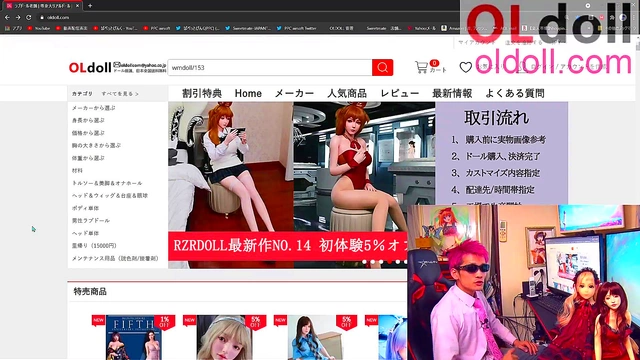Open 人気商品 nav item
This screenshot has height=360, width=640.
347,93
